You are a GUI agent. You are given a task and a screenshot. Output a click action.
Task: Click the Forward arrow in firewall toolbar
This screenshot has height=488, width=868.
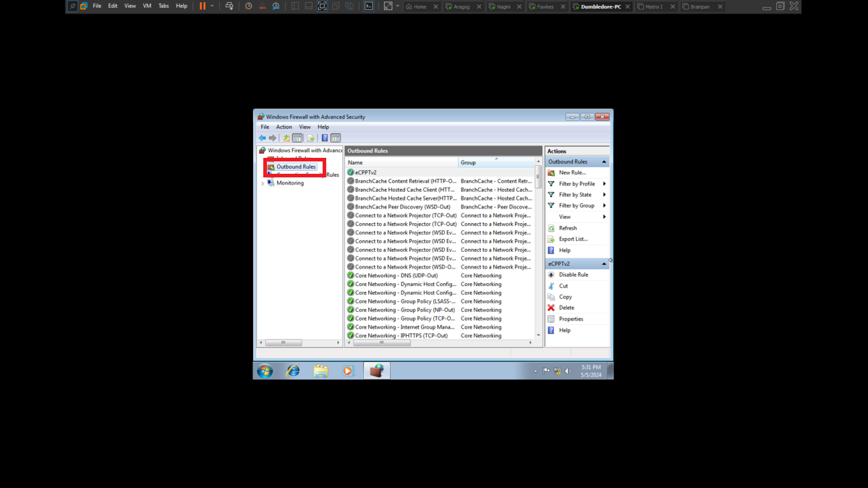click(x=273, y=138)
